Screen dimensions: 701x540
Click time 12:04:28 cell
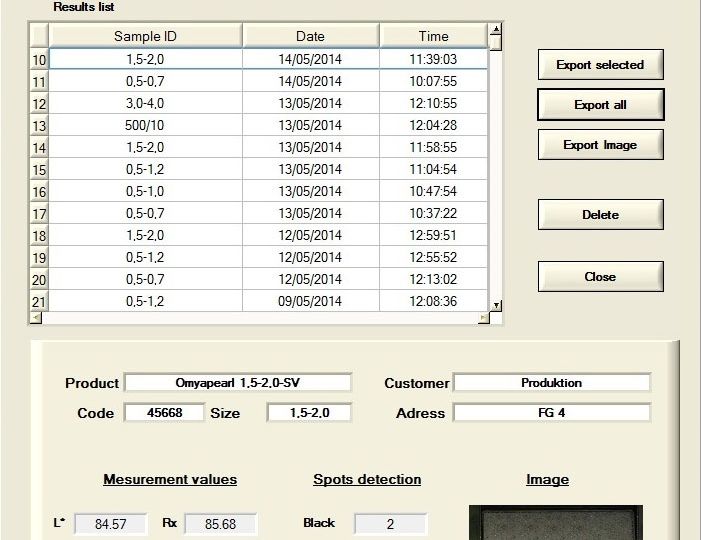point(433,125)
